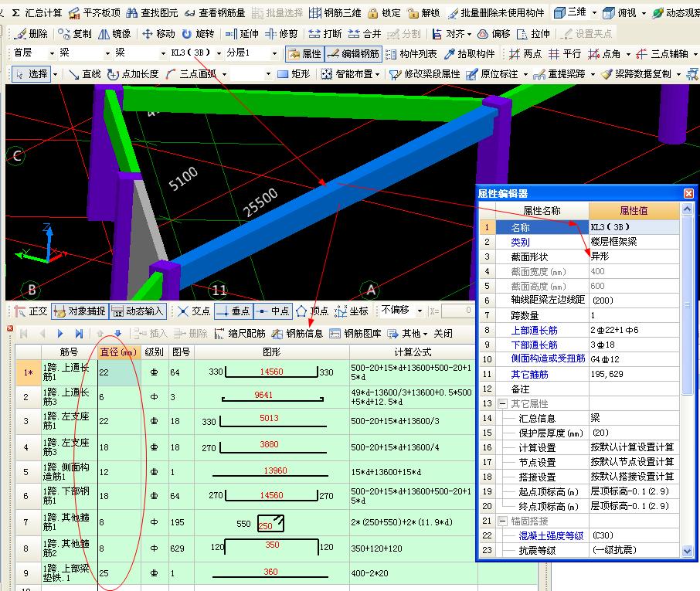Select the 拉伸 stretch tool
700x591 pixels.
(x=533, y=34)
